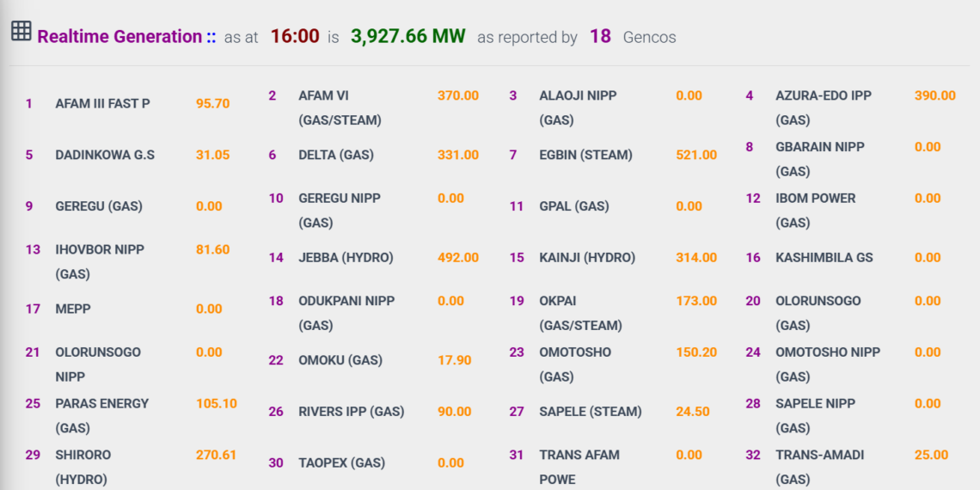The height and width of the screenshot is (490, 980).
Task: Select EGBIN (STEAM) value 521.00
Action: point(696,155)
